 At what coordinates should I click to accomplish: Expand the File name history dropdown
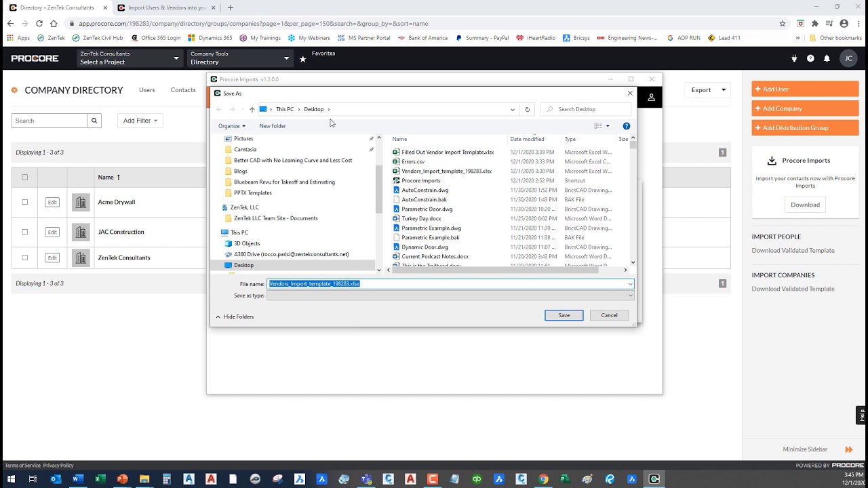630,284
